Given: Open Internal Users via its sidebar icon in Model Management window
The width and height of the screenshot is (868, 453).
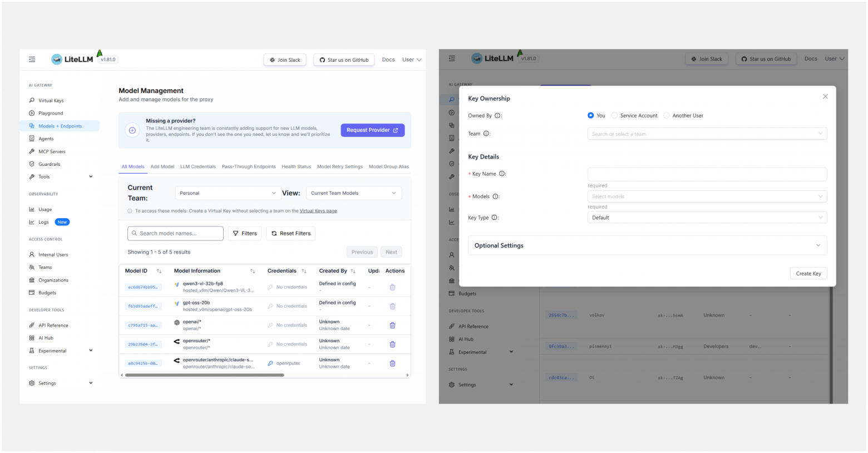Looking at the screenshot, I should (32, 254).
